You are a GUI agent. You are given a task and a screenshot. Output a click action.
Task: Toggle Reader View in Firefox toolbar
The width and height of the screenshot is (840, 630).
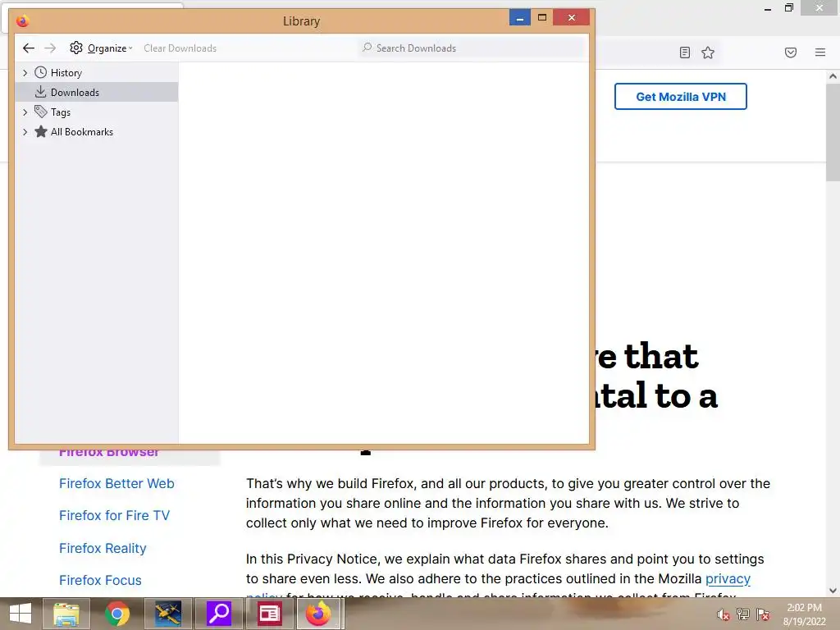685,52
